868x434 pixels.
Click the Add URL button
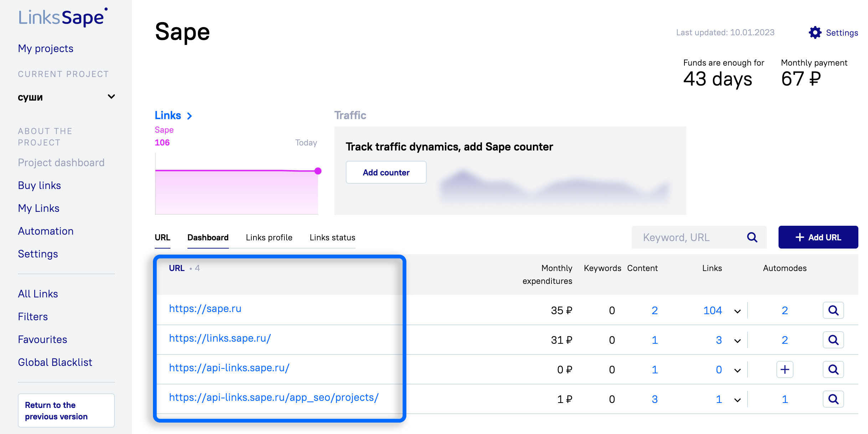pyautogui.click(x=818, y=237)
